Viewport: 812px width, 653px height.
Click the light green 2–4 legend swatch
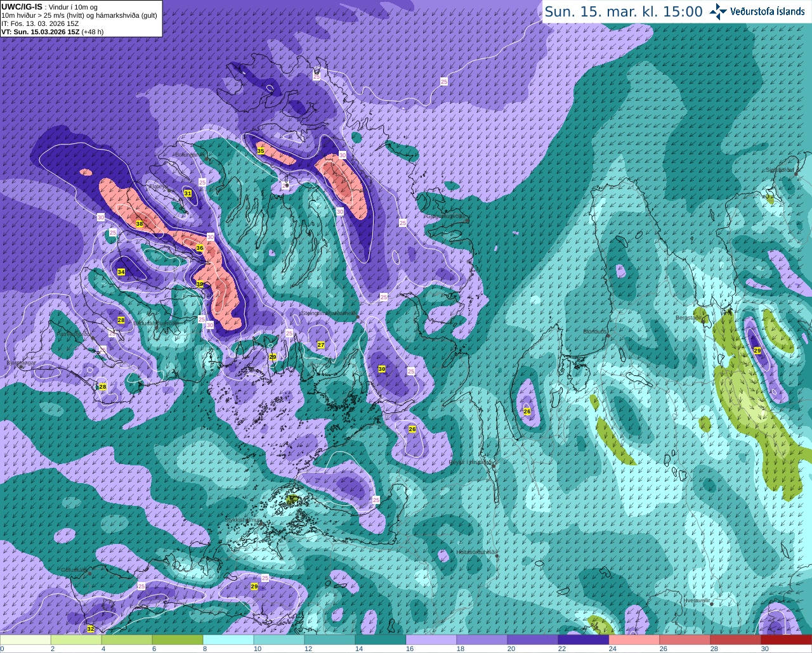tap(76, 640)
